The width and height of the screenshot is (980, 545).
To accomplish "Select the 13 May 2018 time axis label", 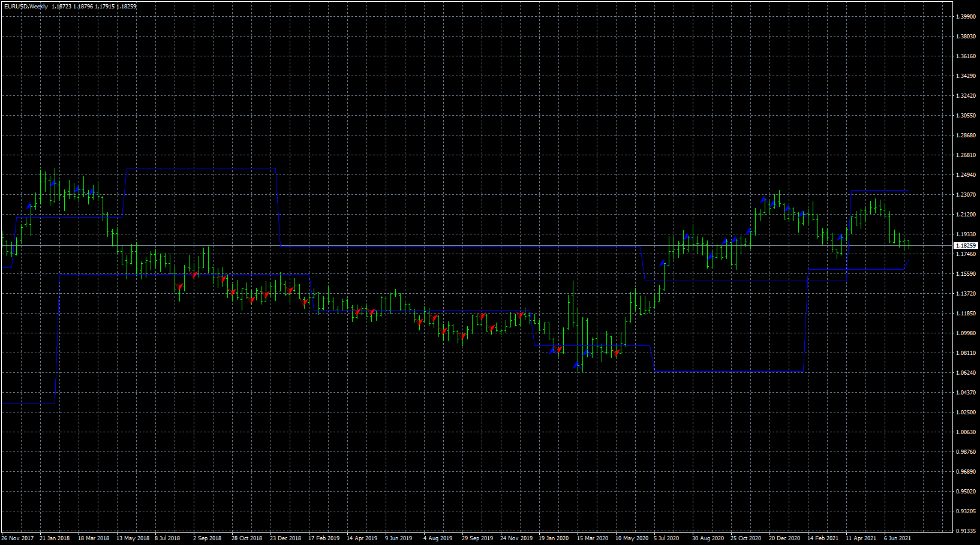I will tap(133, 538).
